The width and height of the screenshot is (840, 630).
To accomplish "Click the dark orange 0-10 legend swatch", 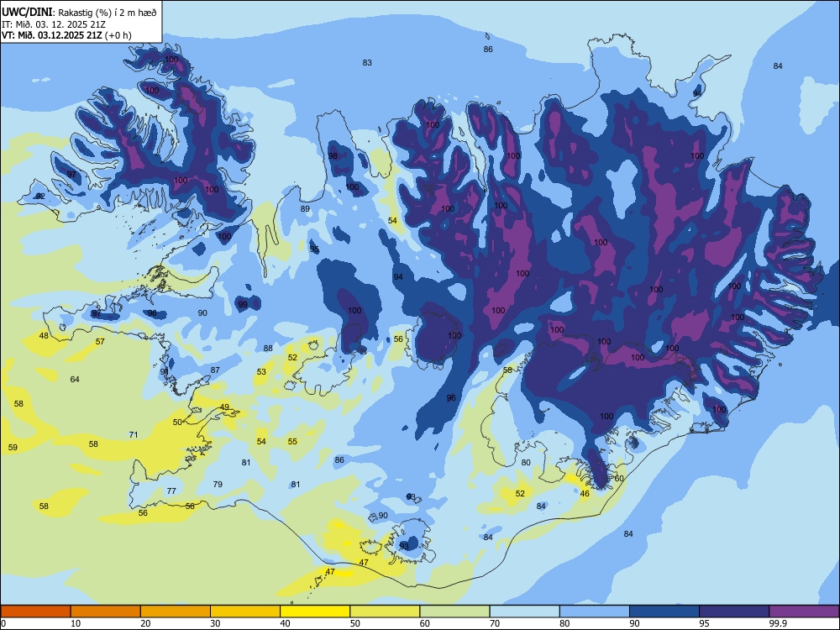I will (36, 612).
